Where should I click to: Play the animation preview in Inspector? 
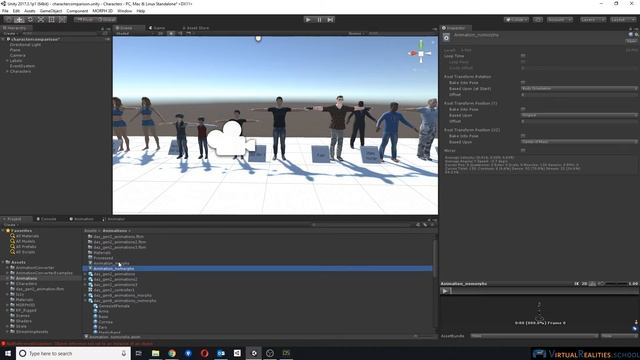coord(445,291)
